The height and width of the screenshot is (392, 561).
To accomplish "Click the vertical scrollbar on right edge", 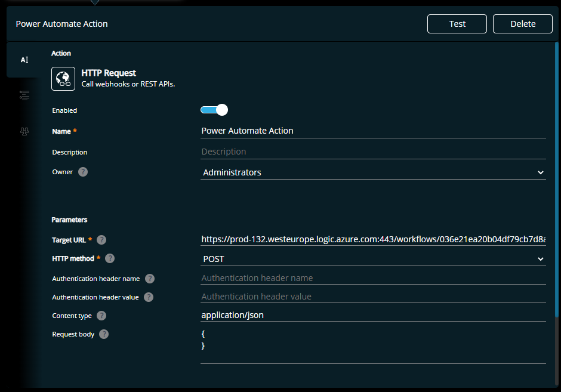I will 557,179.
